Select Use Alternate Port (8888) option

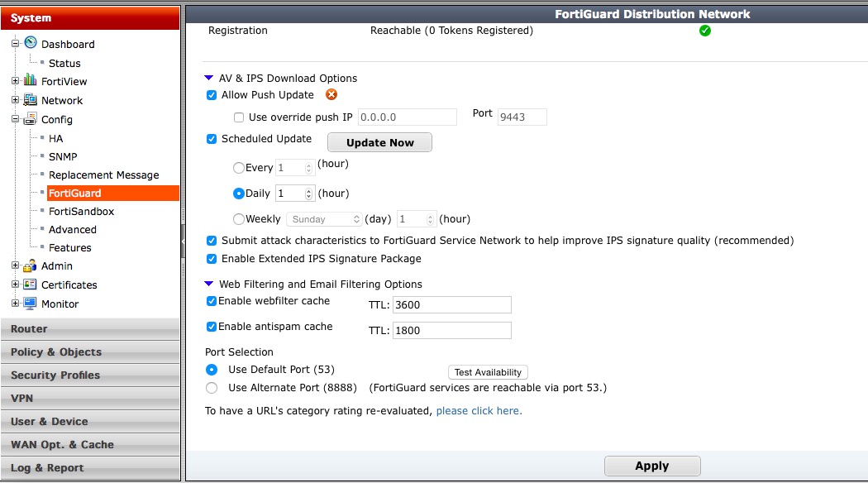[x=212, y=388]
